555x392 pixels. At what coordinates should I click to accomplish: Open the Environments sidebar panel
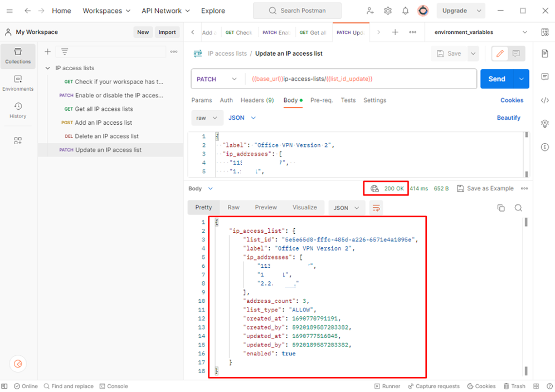pos(18,83)
